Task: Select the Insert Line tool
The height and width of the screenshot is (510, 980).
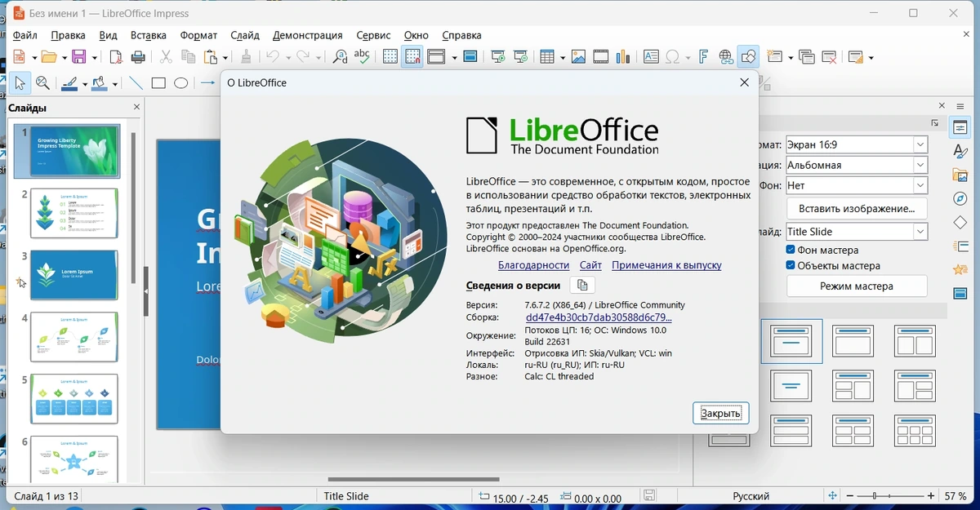Action: 136,83
